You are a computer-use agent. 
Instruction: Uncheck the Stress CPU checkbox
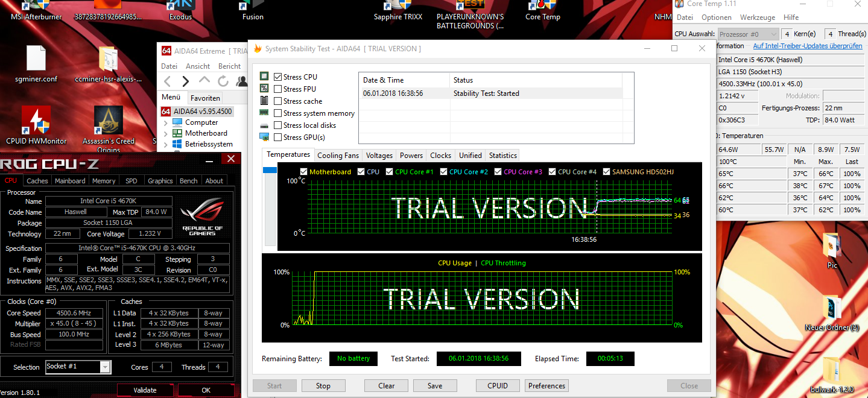click(278, 77)
